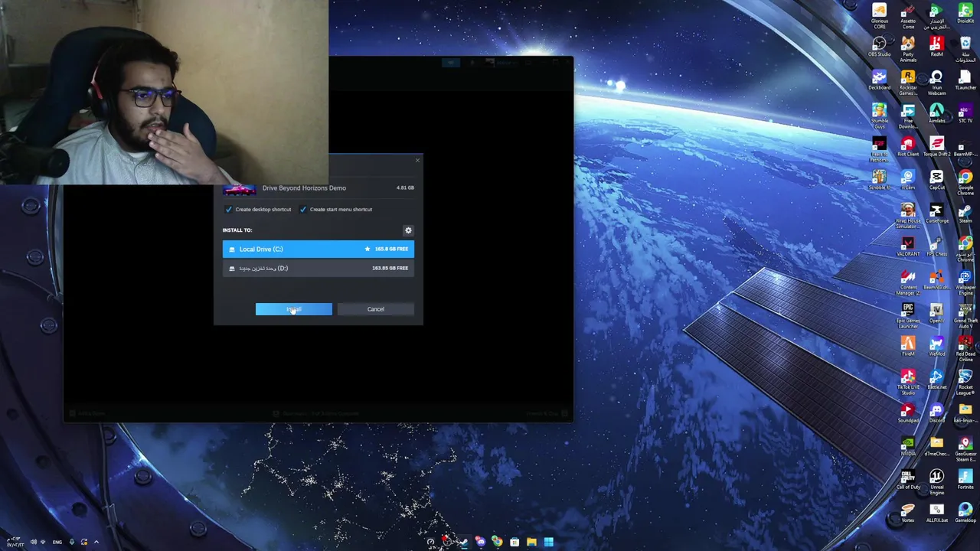Viewport: 980px width, 551px height.
Task: Open File Explorer from the taskbar
Action: pyautogui.click(x=531, y=542)
